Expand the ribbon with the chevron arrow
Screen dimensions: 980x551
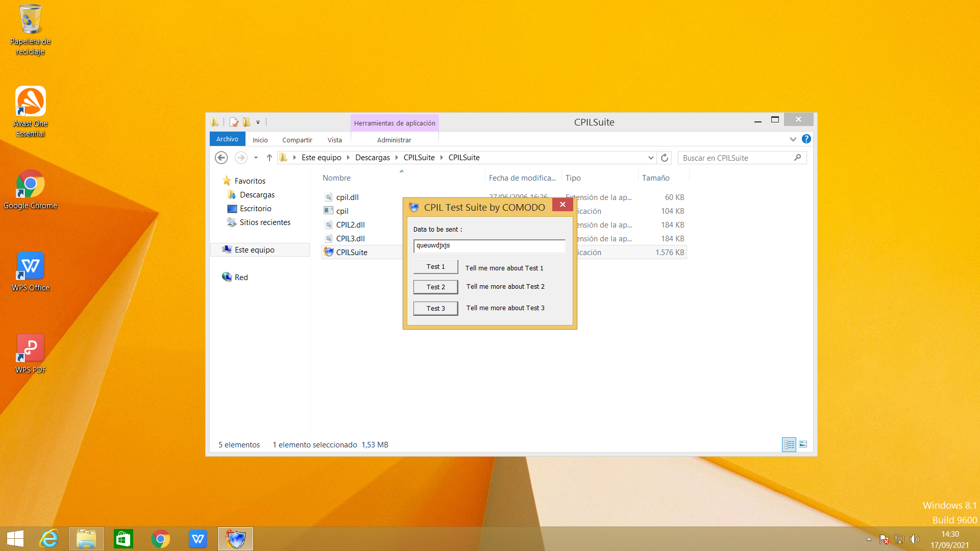point(793,139)
